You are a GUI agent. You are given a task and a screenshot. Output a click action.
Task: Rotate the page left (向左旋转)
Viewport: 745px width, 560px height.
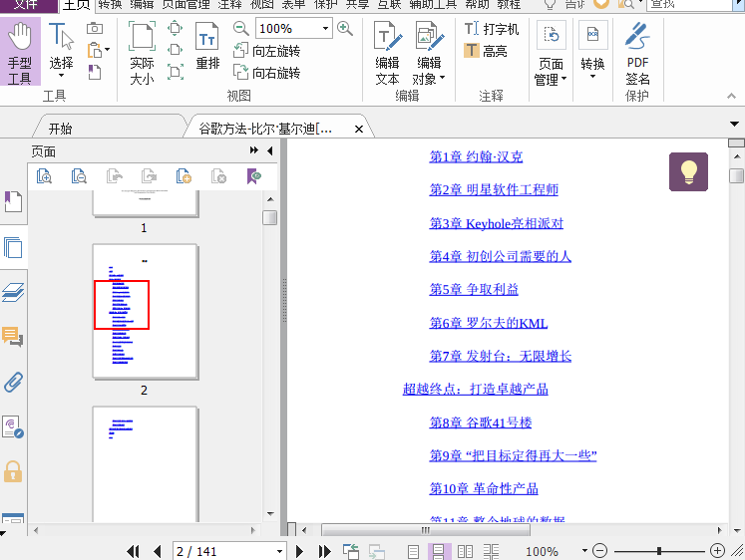click(x=267, y=50)
